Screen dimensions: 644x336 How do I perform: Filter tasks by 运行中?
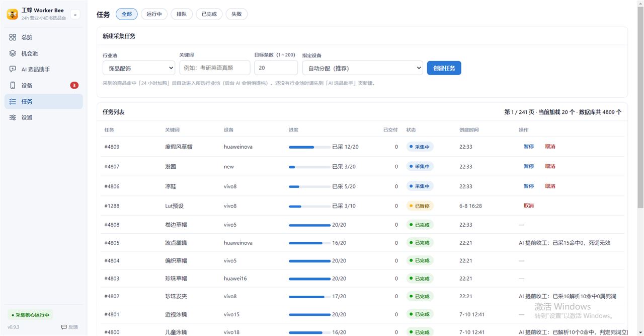pyautogui.click(x=154, y=14)
